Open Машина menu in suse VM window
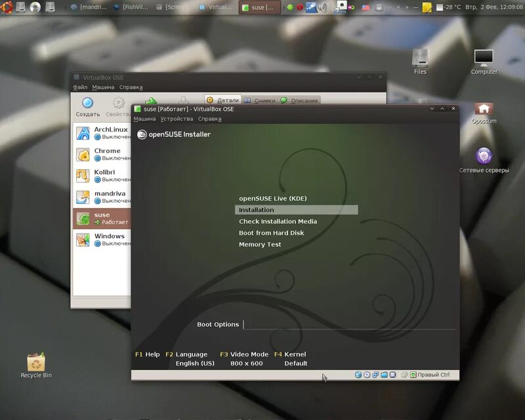 tap(144, 119)
